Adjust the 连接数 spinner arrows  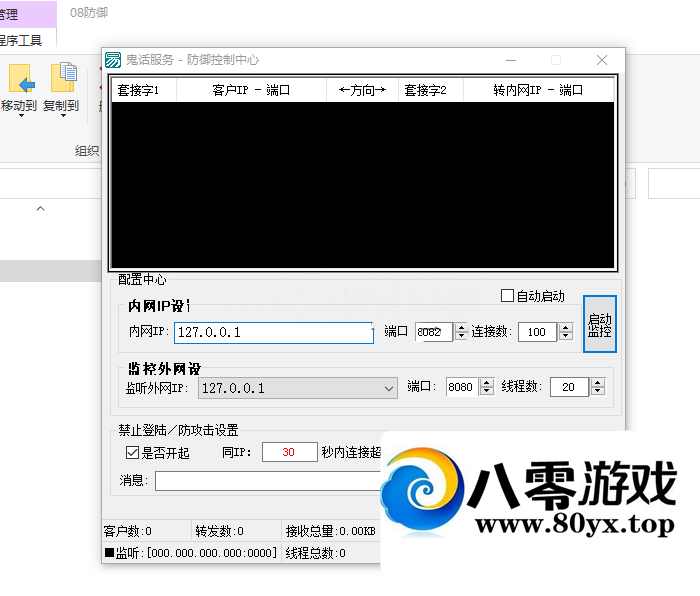565,332
